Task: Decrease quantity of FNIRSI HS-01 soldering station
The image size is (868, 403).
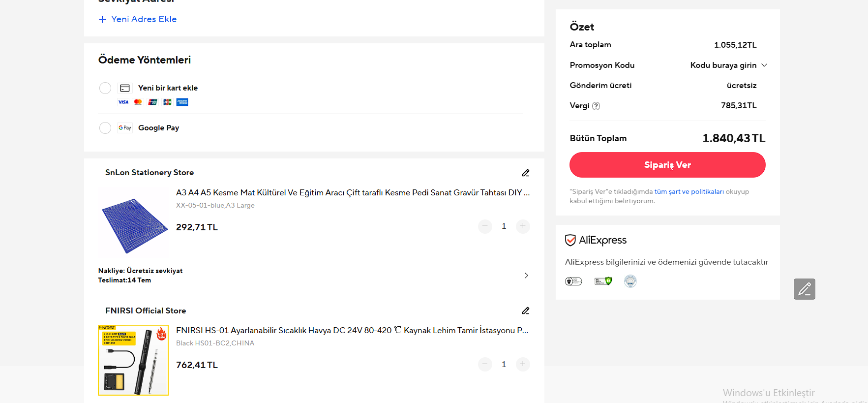Action: pos(485,364)
